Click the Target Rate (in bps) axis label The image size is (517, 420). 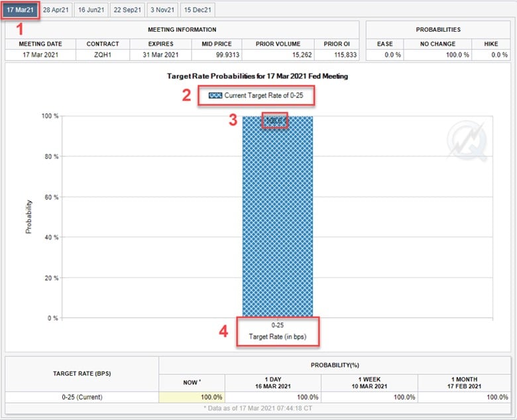pos(278,337)
